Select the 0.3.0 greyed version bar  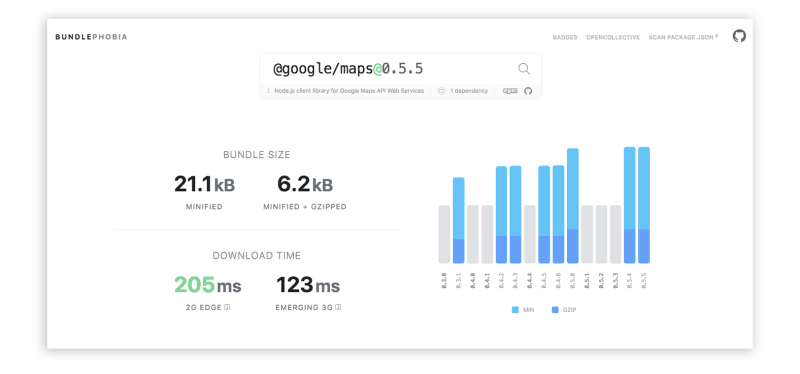tap(444, 234)
